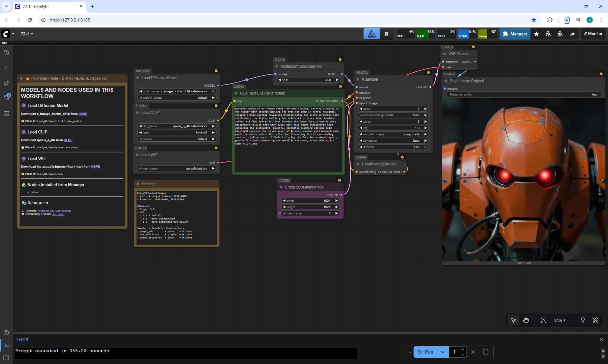Screen dimensions: 608x364
Task: Click the fit view focus icon
Action: click(x=543, y=320)
